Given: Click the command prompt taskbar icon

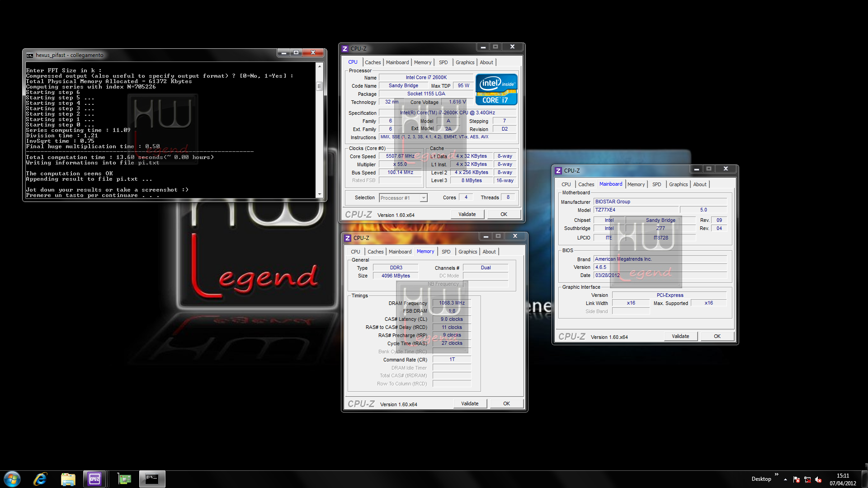Looking at the screenshot, I should click(152, 479).
